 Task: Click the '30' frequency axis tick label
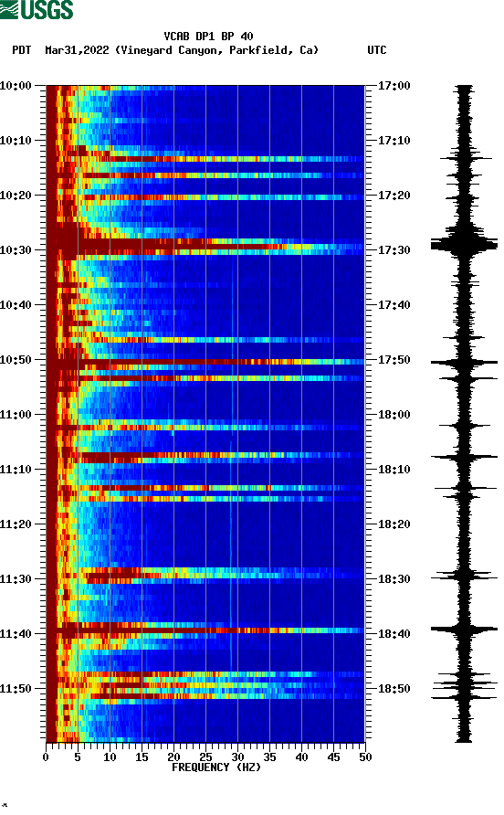click(237, 757)
